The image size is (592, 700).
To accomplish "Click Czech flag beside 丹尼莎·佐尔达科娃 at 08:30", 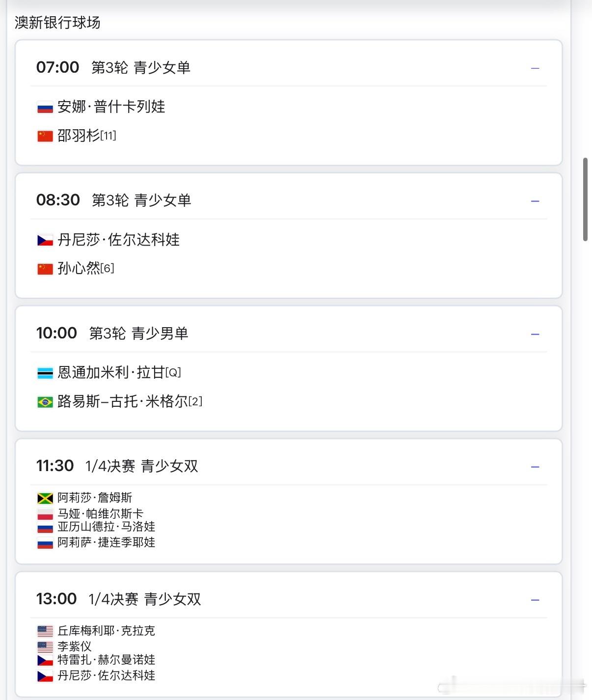I will pos(45,240).
